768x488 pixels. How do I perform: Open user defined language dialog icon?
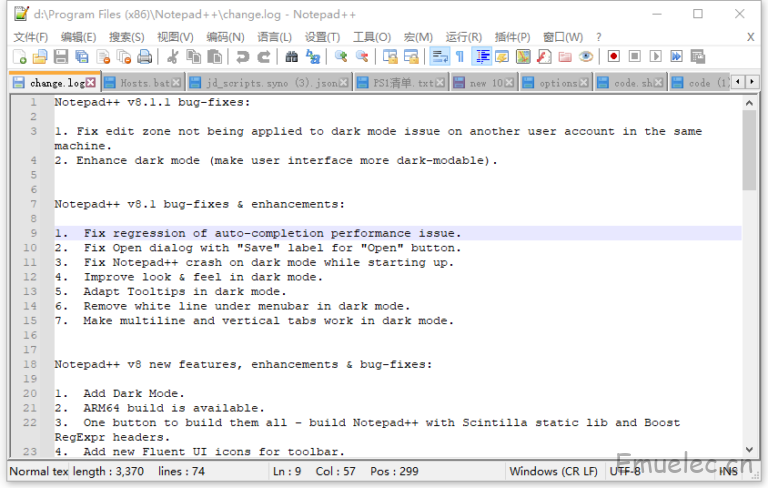point(502,57)
